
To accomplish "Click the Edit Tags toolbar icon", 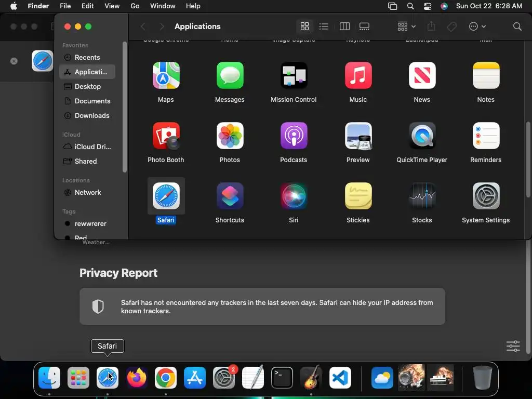I will tap(451, 26).
